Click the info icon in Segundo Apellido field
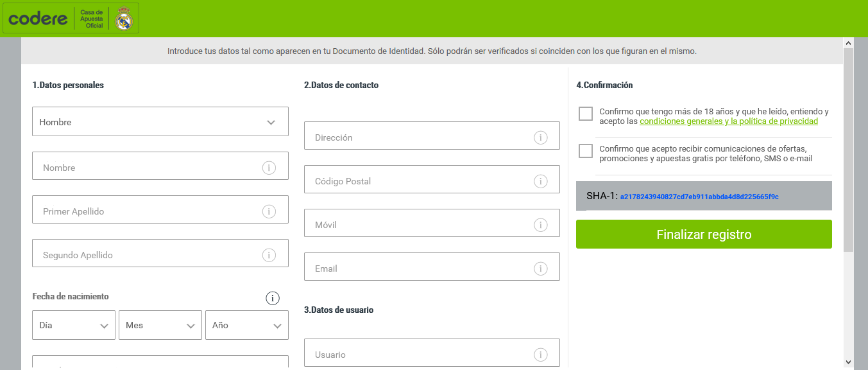Screen dimensions: 868x370 point(269,255)
